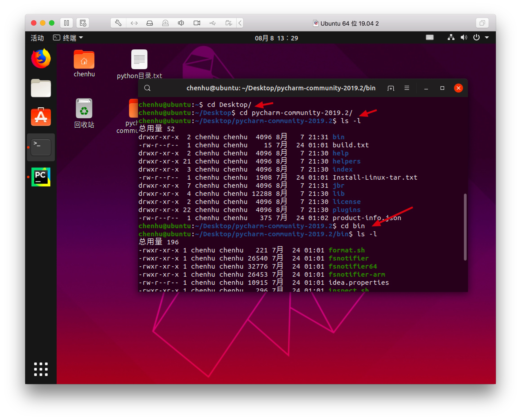Click the 'lib' directory name

338,194
